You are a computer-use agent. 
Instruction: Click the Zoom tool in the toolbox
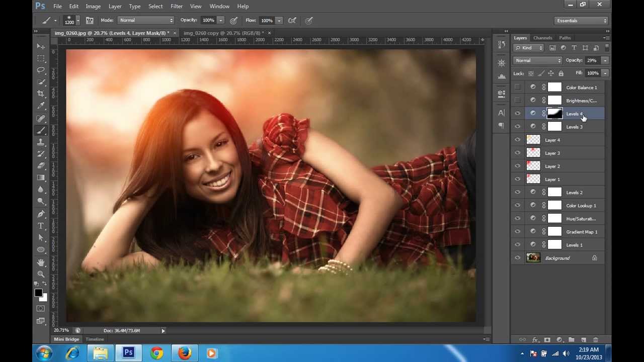pyautogui.click(x=41, y=274)
